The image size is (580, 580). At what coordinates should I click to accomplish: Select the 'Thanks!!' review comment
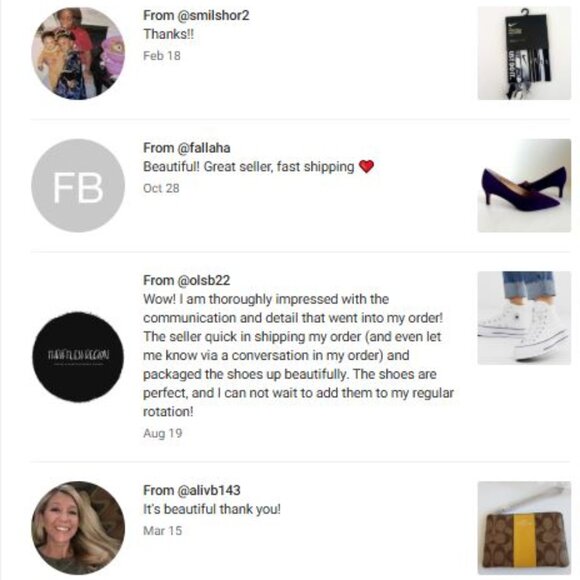[168, 34]
